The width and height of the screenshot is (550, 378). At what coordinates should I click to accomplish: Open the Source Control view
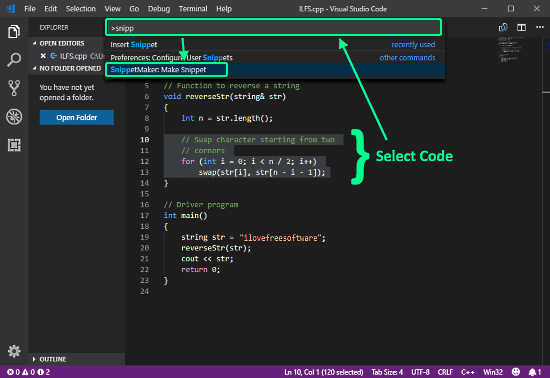pos(14,88)
